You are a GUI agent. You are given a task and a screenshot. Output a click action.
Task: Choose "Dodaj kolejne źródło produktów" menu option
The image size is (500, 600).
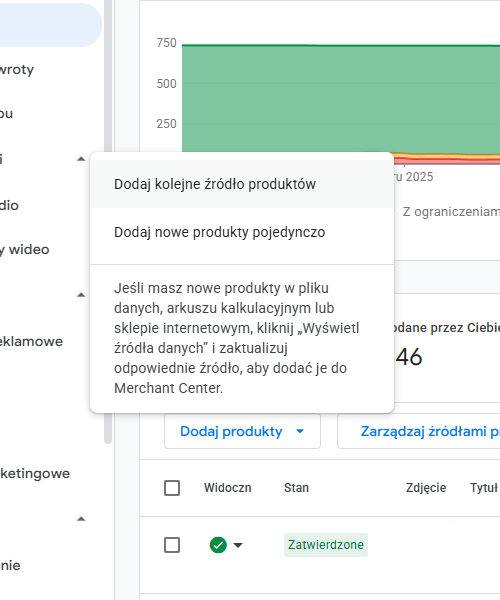coord(242,184)
